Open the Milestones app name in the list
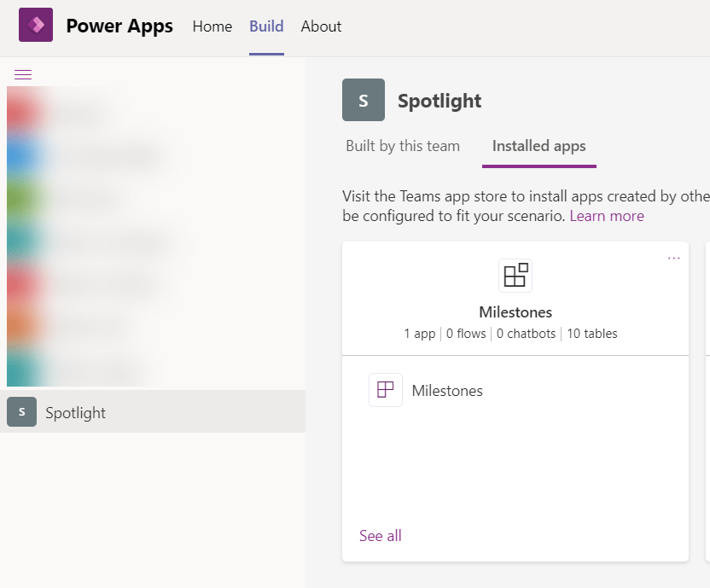710x588 pixels. click(447, 391)
